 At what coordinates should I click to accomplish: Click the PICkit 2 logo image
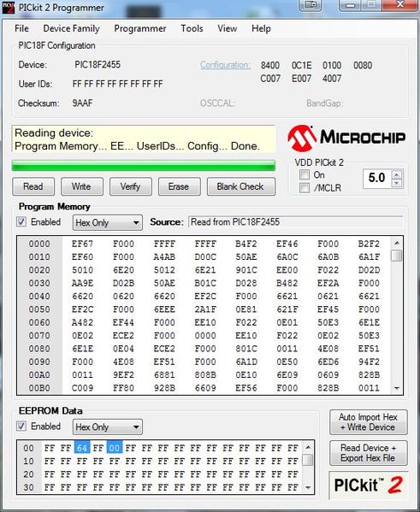[369, 485]
